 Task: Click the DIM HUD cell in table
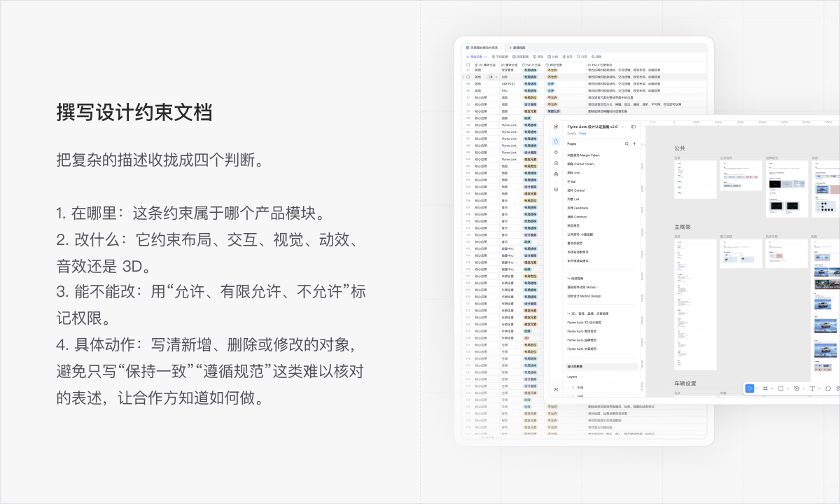508,84
